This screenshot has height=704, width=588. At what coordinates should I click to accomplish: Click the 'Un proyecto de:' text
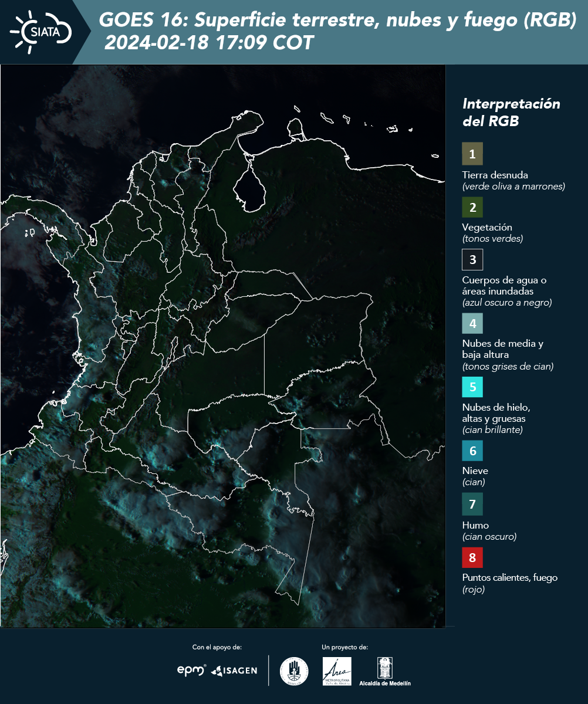coord(345,647)
